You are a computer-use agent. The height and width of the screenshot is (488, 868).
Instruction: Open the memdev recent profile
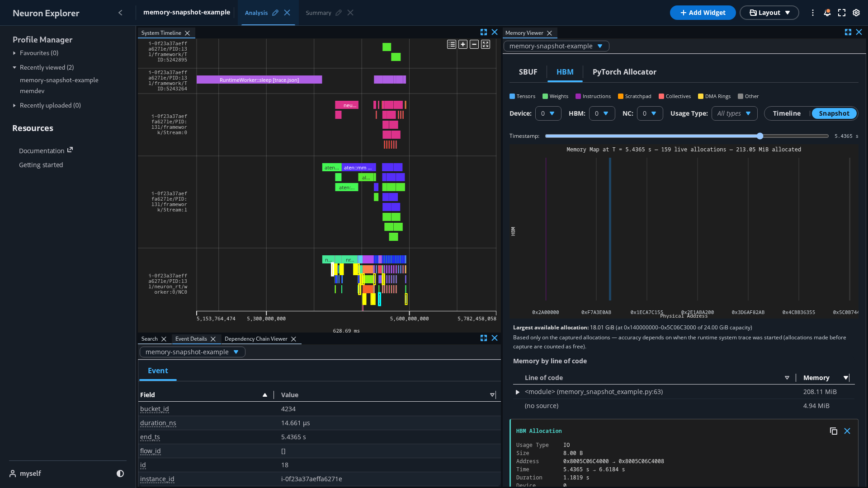coord(32,91)
